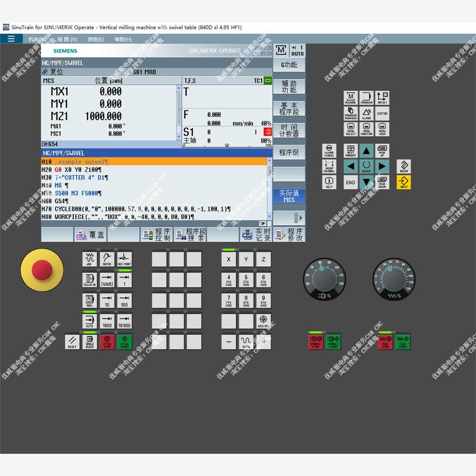Open the 视图(V) menu
476x476 pixels.
[67, 39]
